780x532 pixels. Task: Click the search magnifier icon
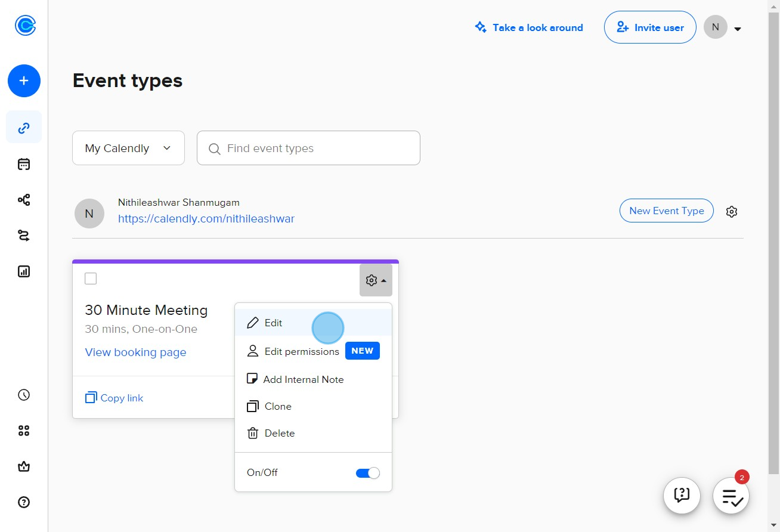[x=215, y=149]
